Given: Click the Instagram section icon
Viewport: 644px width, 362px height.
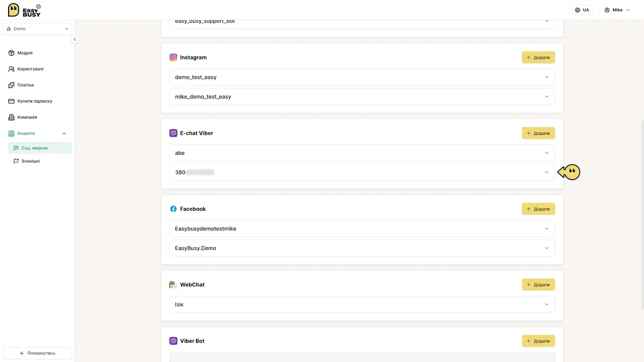Looking at the screenshot, I should point(173,58).
